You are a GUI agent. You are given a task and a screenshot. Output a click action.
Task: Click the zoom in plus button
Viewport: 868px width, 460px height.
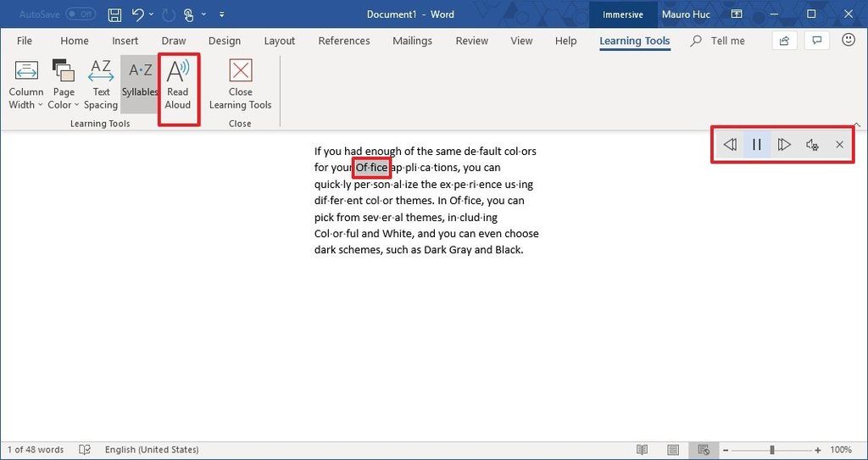pos(818,450)
